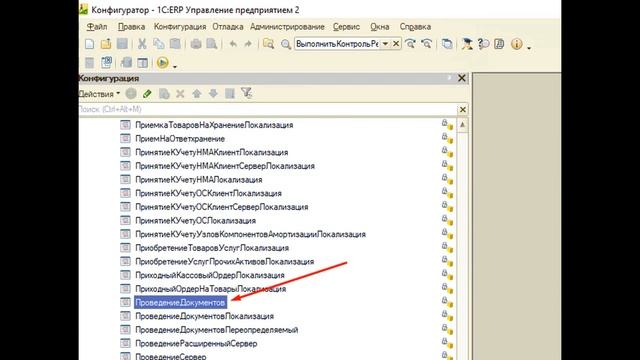
Task: Open the Отладка menu
Action: [228, 27]
